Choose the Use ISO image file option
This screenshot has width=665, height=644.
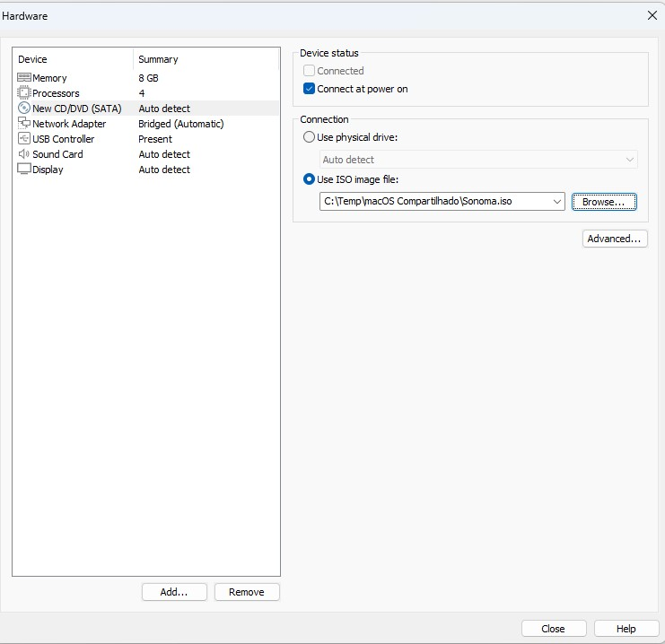pyautogui.click(x=310, y=179)
